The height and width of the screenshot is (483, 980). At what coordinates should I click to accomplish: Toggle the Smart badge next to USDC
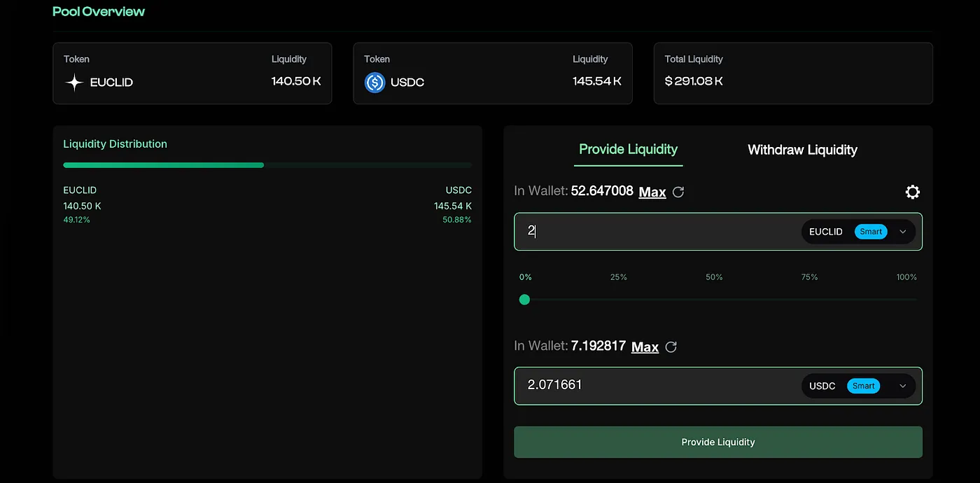[x=863, y=386]
